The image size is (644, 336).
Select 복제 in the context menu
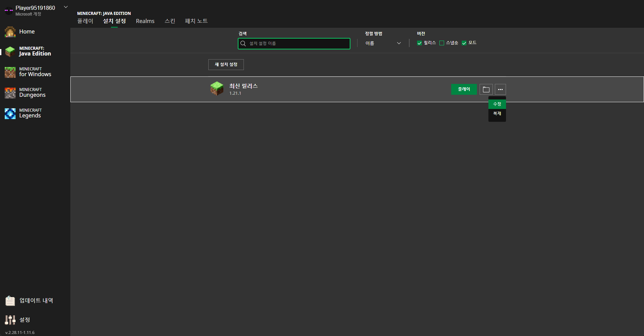497,114
